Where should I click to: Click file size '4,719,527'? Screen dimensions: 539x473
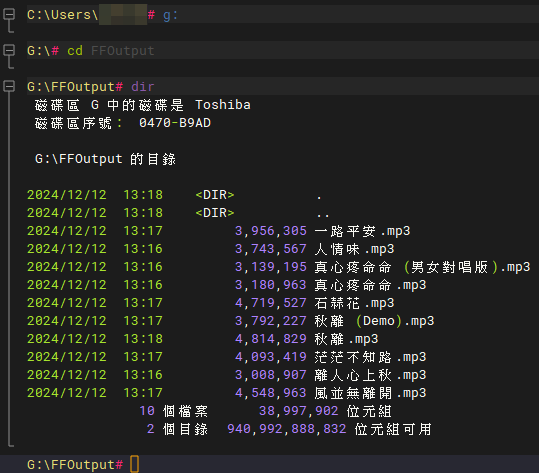point(271,303)
